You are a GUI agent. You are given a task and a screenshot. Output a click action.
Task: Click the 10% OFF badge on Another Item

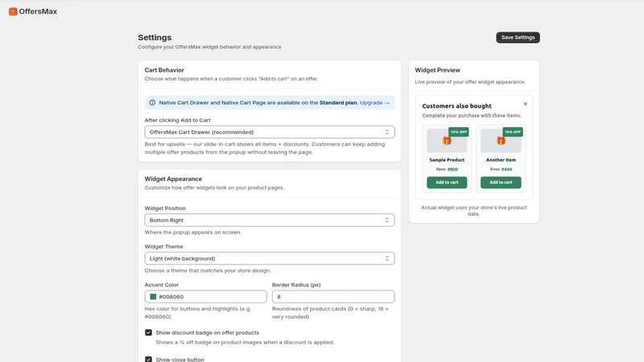coord(513,132)
